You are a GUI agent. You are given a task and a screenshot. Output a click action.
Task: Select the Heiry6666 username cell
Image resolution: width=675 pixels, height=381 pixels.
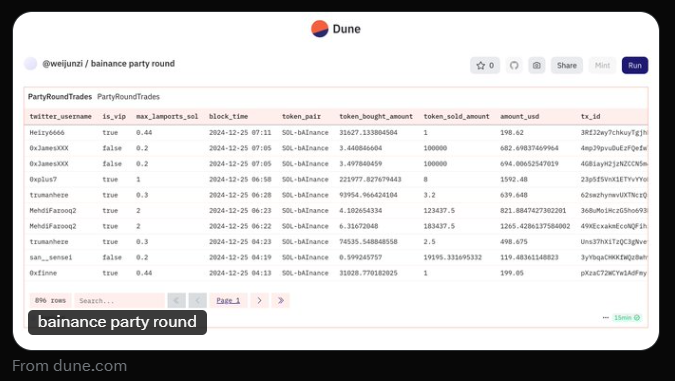47,133
